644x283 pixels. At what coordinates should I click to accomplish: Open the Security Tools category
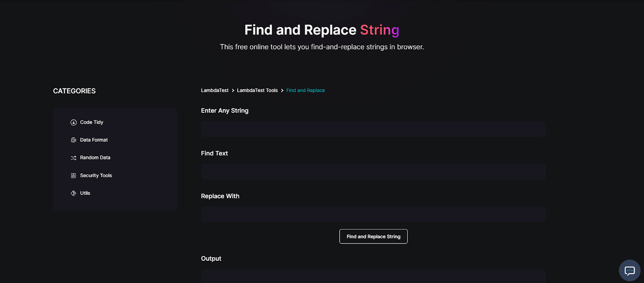coord(96,175)
